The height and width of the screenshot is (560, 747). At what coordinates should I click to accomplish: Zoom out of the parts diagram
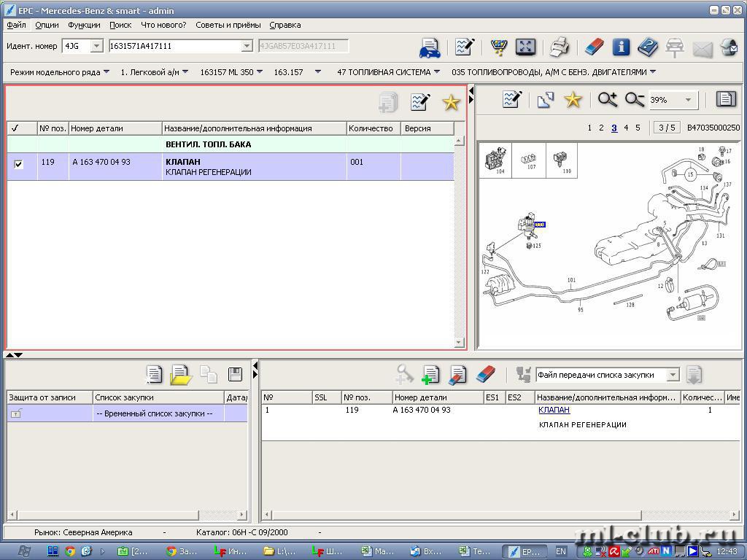click(634, 100)
